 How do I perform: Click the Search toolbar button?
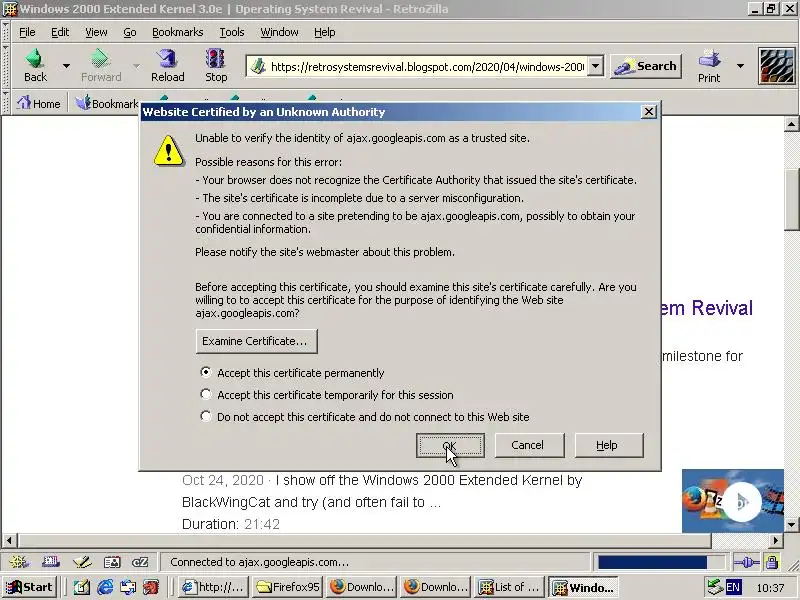(646, 66)
